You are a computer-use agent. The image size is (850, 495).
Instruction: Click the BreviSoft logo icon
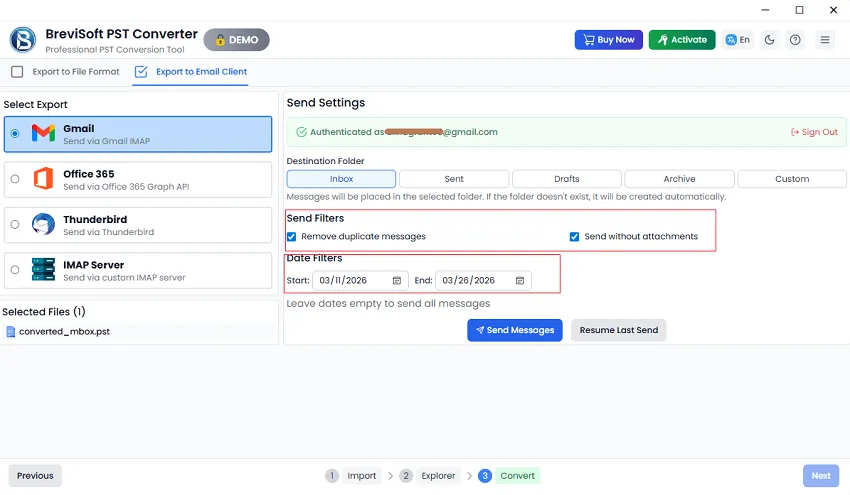pyautogui.click(x=23, y=40)
